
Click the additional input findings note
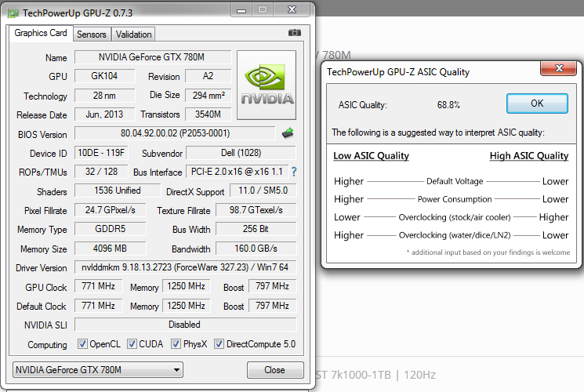[488, 252]
